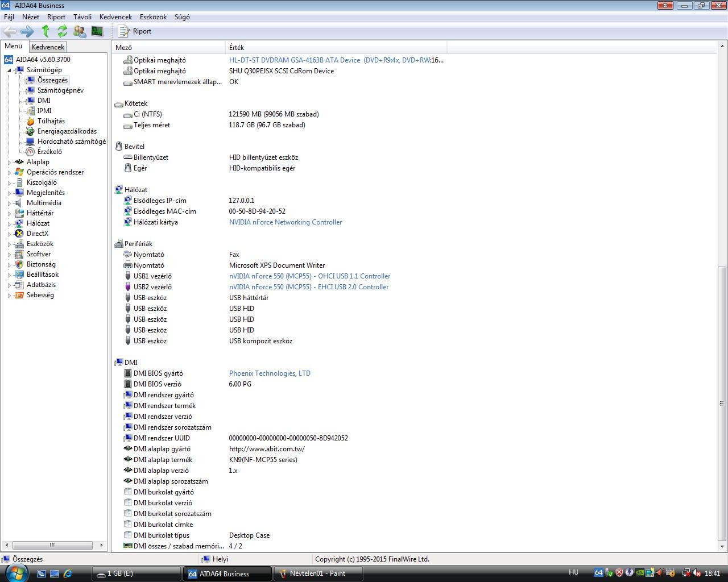Click the Érzékelő sensor icon
728x582 pixels.
pos(30,152)
